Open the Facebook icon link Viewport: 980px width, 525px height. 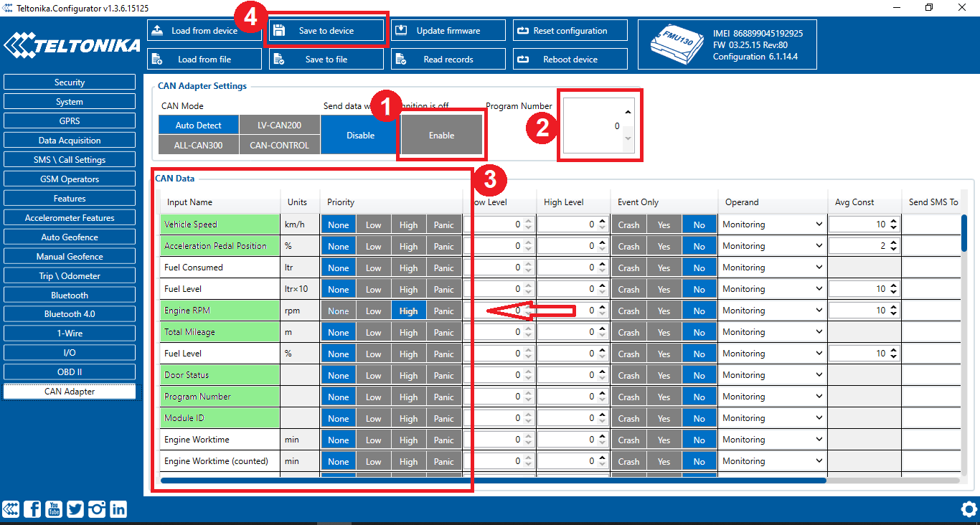[32, 509]
